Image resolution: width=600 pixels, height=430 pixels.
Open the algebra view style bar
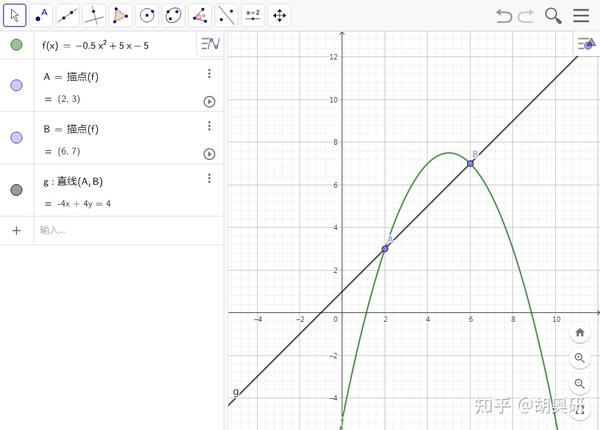pyautogui.click(x=210, y=44)
